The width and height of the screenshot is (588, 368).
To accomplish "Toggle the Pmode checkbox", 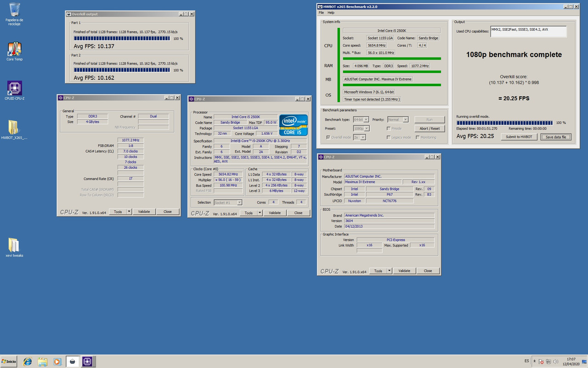I will (389, 128).
